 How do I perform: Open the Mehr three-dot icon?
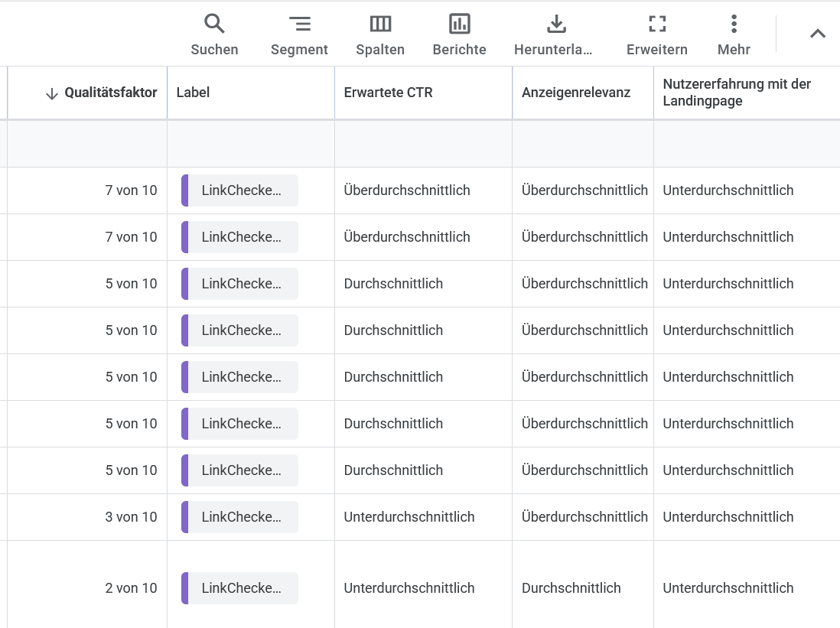pos(734,24)
